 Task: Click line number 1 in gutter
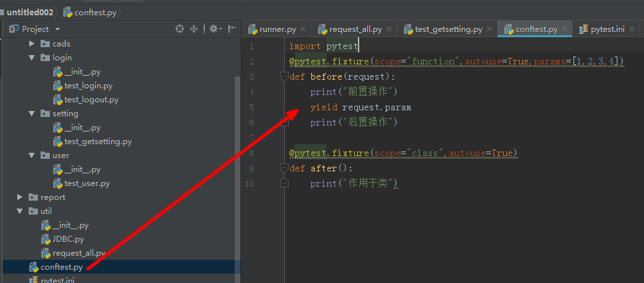point(251,47)
